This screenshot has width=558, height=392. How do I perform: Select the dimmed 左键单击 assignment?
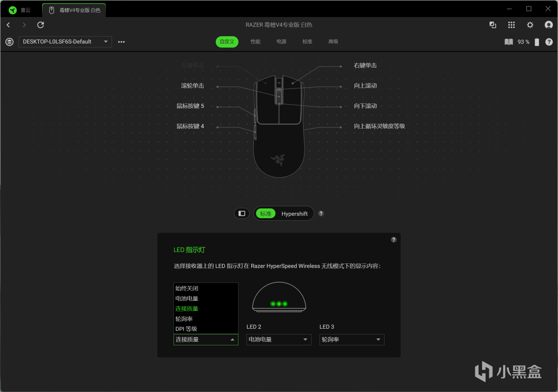(x=193, y=65)
